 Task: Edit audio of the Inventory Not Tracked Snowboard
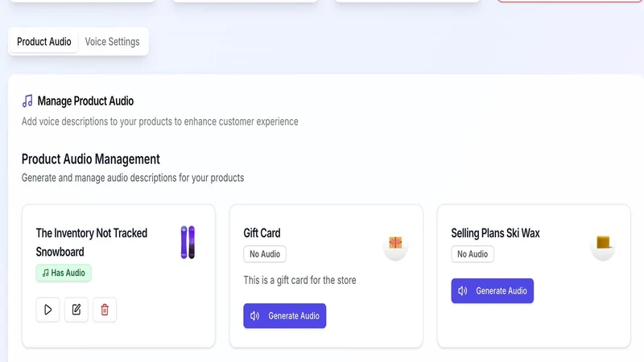click(76, 310)
